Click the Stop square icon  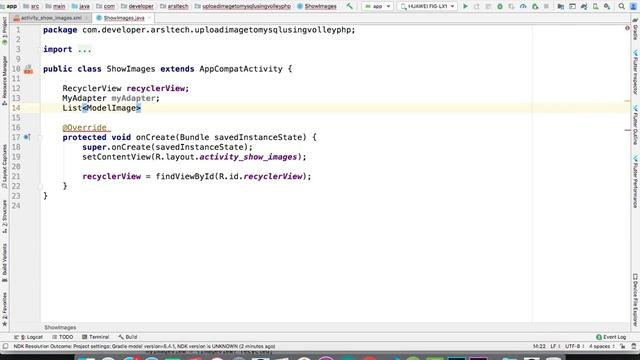(x=546, y=6)
